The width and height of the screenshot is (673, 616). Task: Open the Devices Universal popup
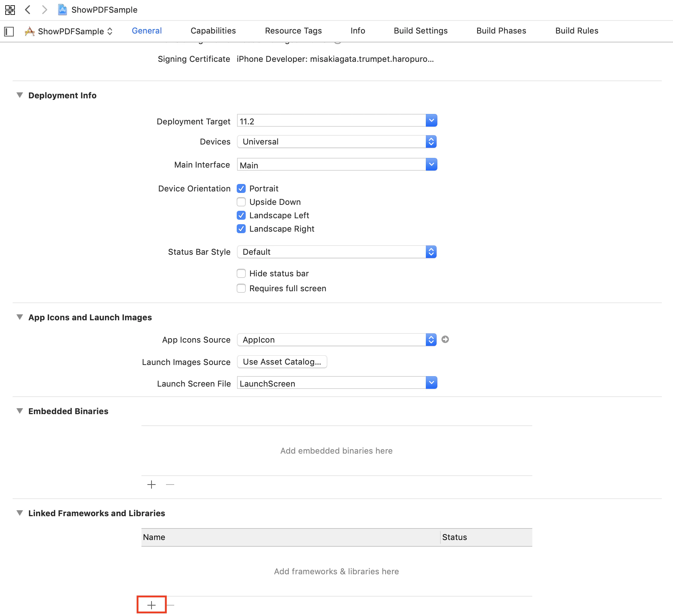click(x=337, y=142)
